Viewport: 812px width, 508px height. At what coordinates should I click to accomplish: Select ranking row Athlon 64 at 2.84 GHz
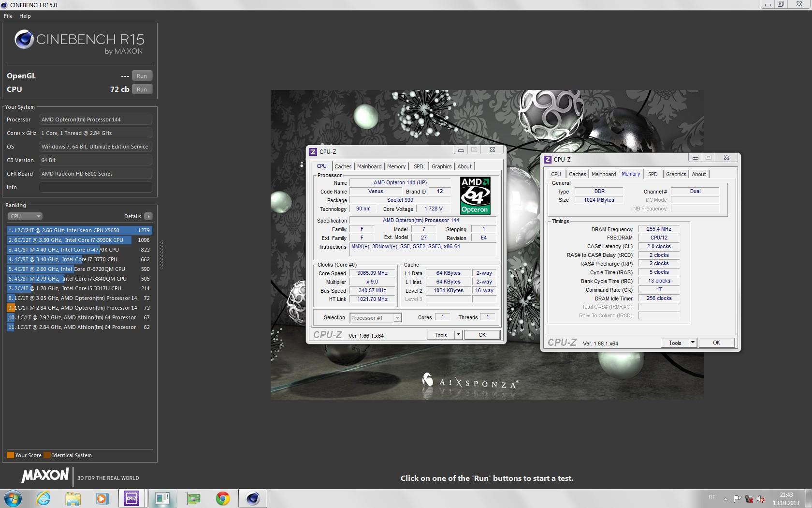click(x=79, y=327)
